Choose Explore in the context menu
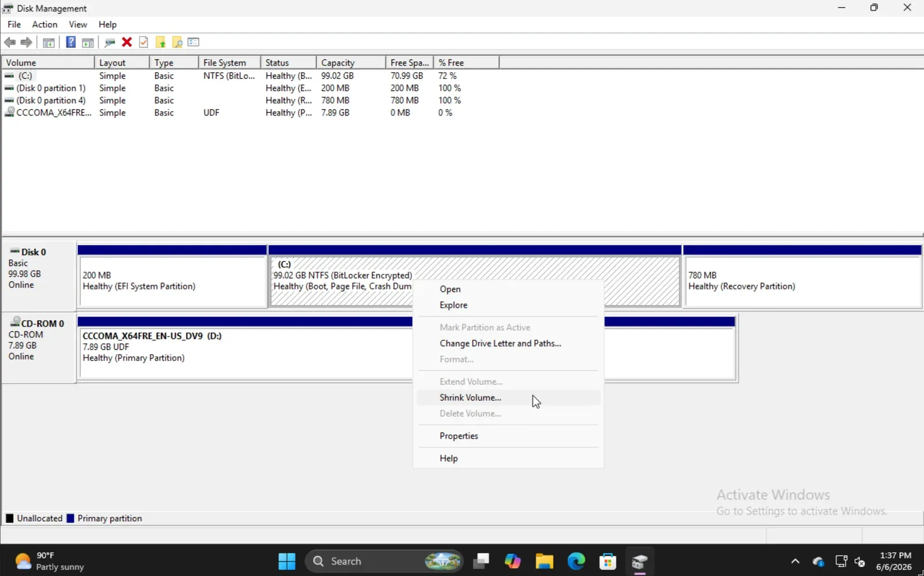The width and height of the screenshot is (924, 576). click(x=508, y=305)
